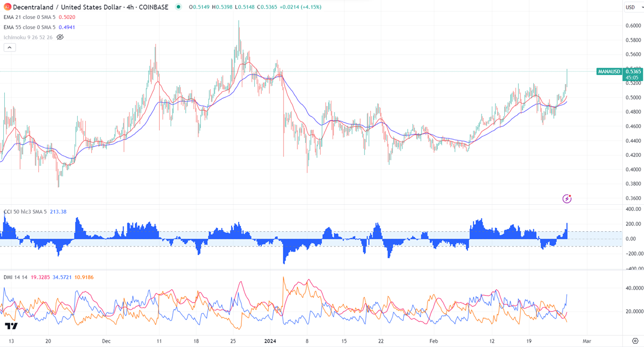Open chart settings gear icon
This screenshot has width=644, height=347.
click(x=635, y=341)
